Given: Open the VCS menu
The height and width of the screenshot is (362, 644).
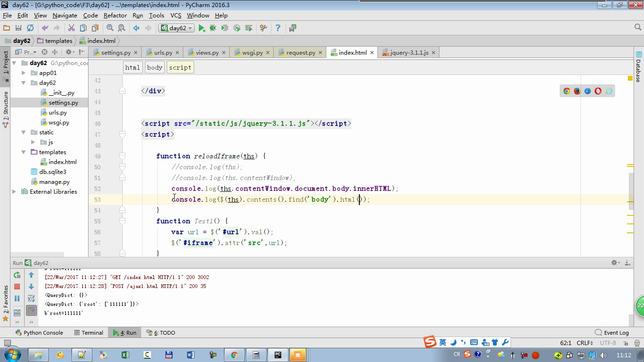Looking at the screenshot, I should [176, 15].
